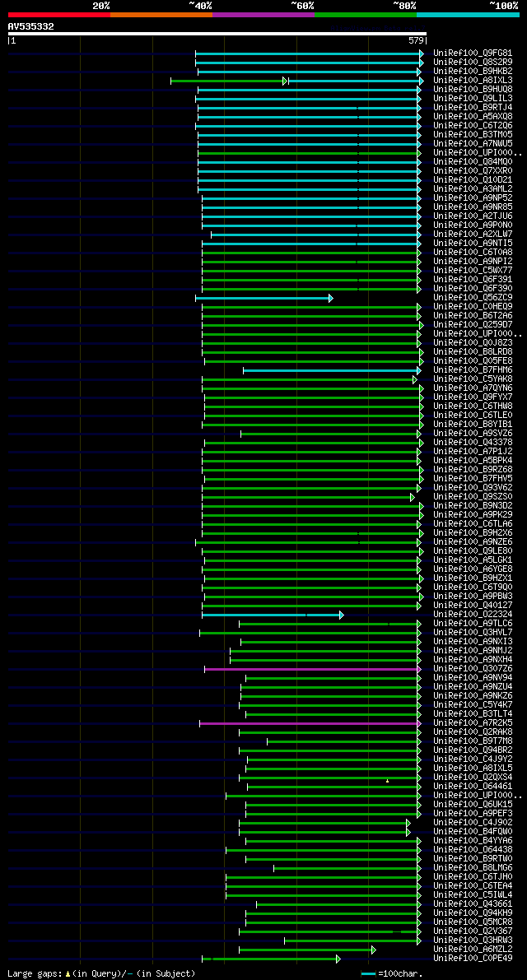Open hit UniRef100_C0PE49
Viewport: 527px width, 980px height.
(x=473, y=959)
